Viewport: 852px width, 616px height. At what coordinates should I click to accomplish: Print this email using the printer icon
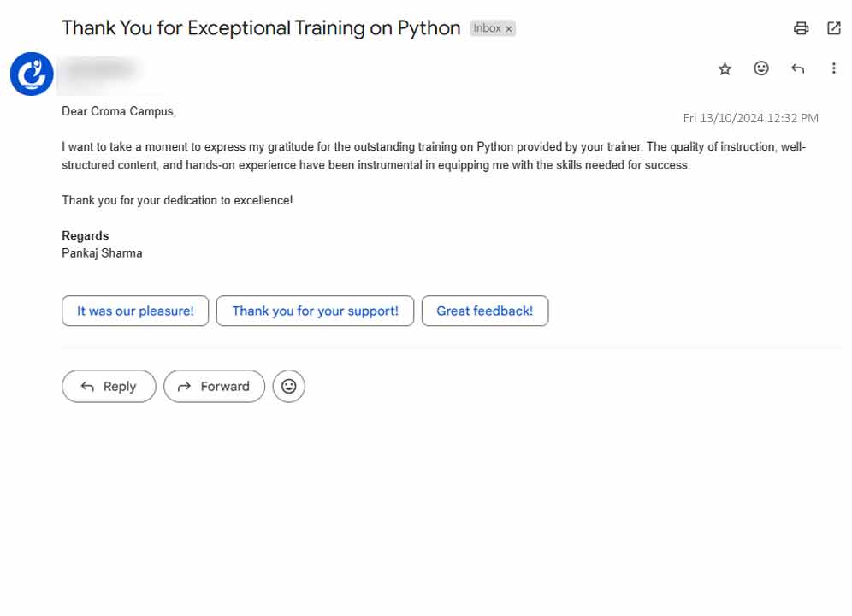[x=801, y=28]
